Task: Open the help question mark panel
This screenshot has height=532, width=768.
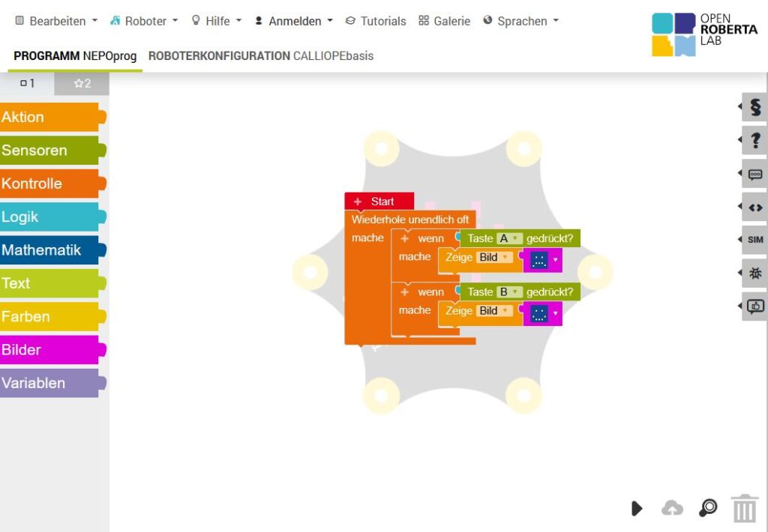Action: tap(754, 140)
